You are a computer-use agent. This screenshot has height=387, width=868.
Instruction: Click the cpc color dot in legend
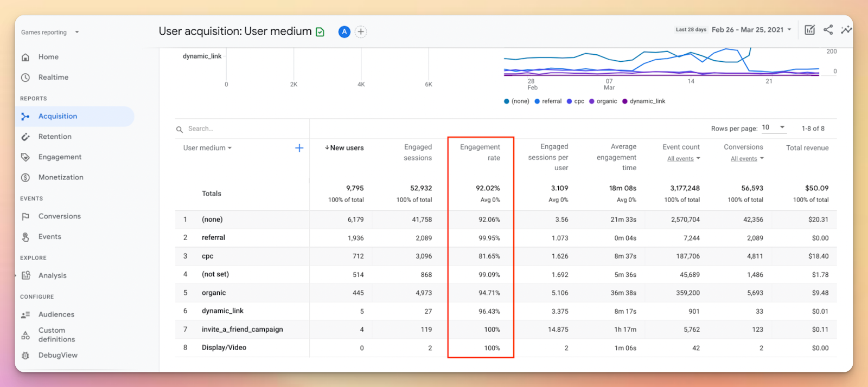pyautogui.click(x=569, y=101)
